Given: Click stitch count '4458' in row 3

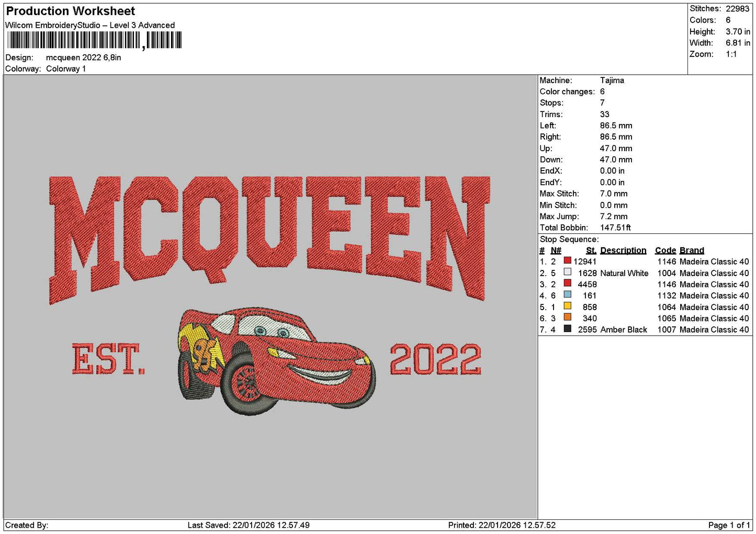Looking at the screenshot, I should coord(587,285).
